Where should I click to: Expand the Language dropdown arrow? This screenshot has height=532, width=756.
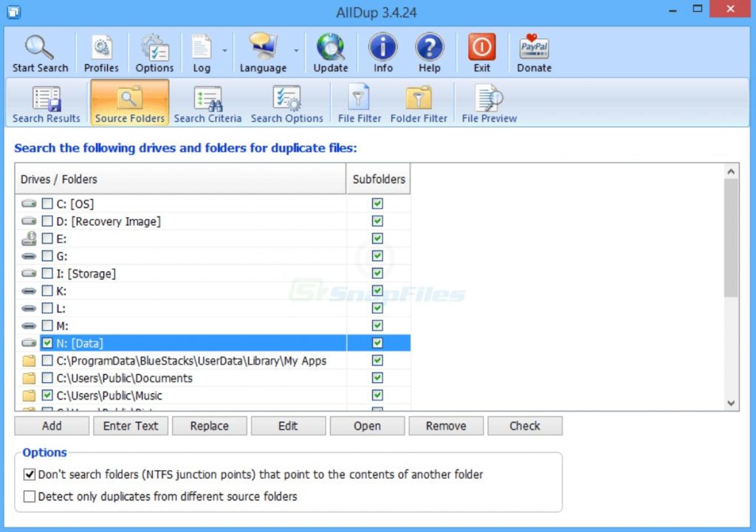[x=296, y=51]
